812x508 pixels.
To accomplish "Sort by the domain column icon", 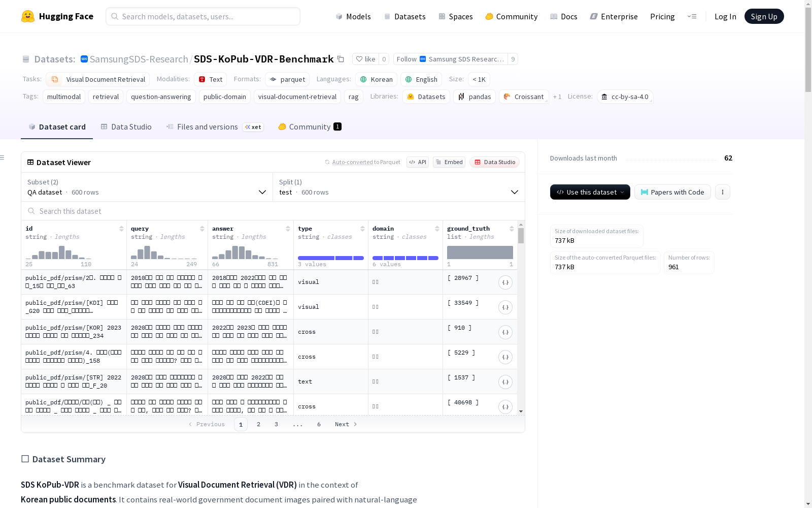I will pos(437,229).
